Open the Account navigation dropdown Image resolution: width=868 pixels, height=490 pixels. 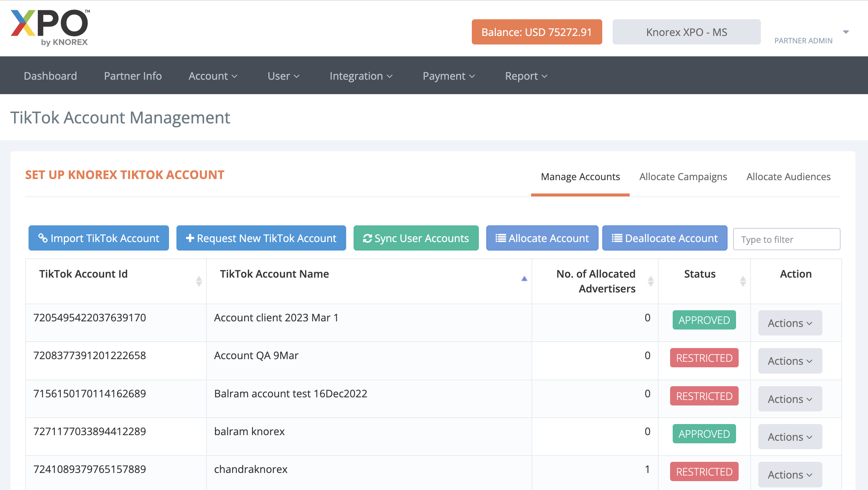pyautogui.click(x=213, y=76)
